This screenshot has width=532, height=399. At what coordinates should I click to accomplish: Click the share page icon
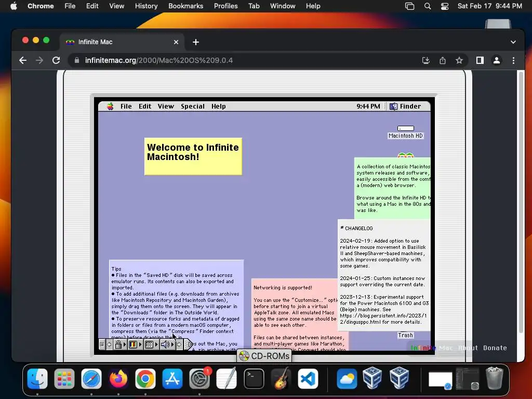pos(443,60)
